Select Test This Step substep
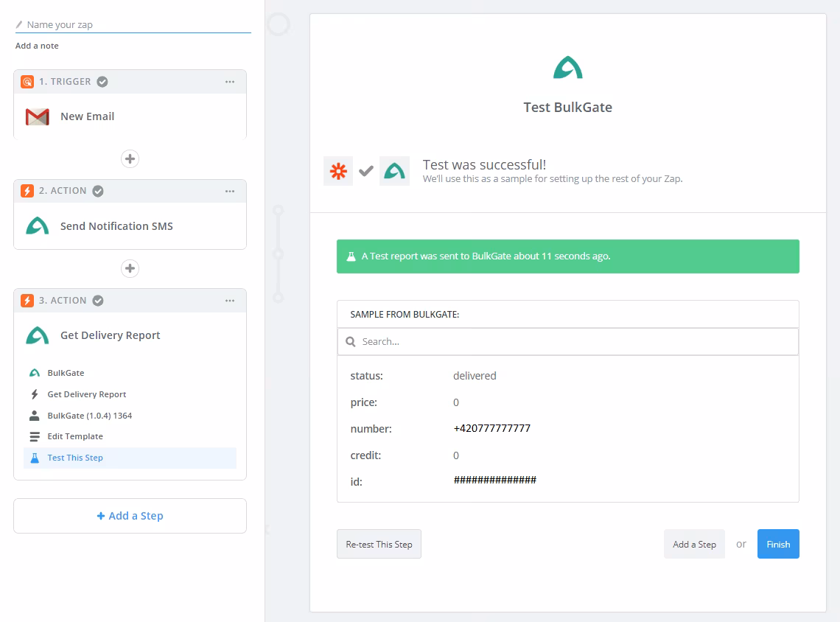Viewport: 840px width, 622px height. point(130,458)
